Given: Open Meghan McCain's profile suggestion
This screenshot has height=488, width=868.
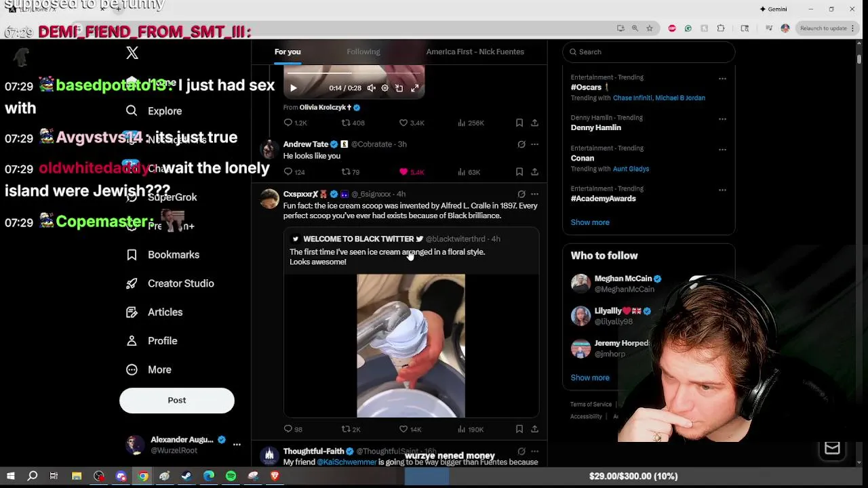Looking at the screenshot, I should coord(623,279).
